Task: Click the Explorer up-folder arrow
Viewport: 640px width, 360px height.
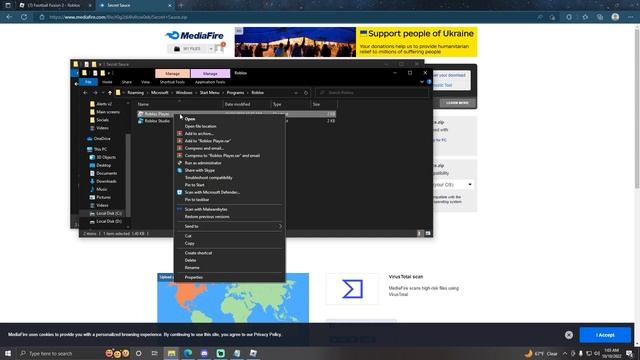Action: tap(110, 93)
